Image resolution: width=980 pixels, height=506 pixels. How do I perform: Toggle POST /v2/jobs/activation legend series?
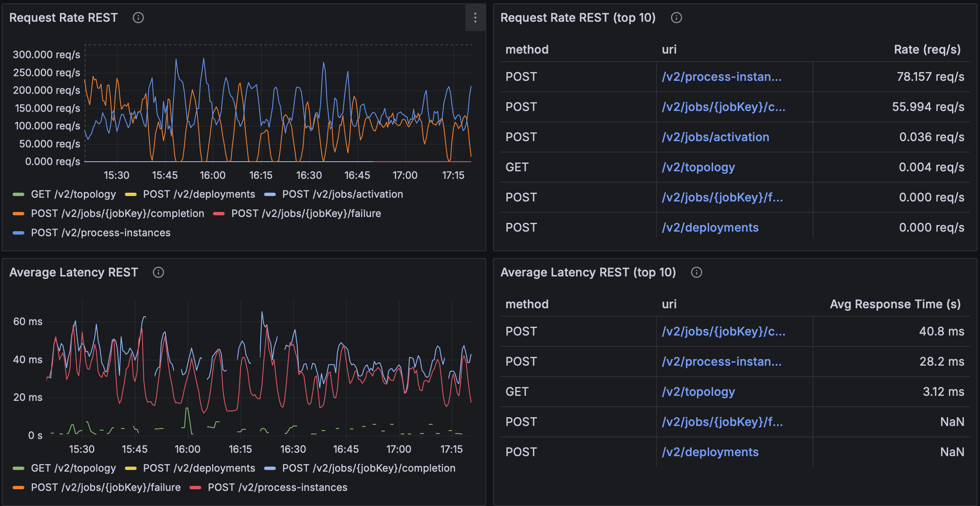coord(342,194)
